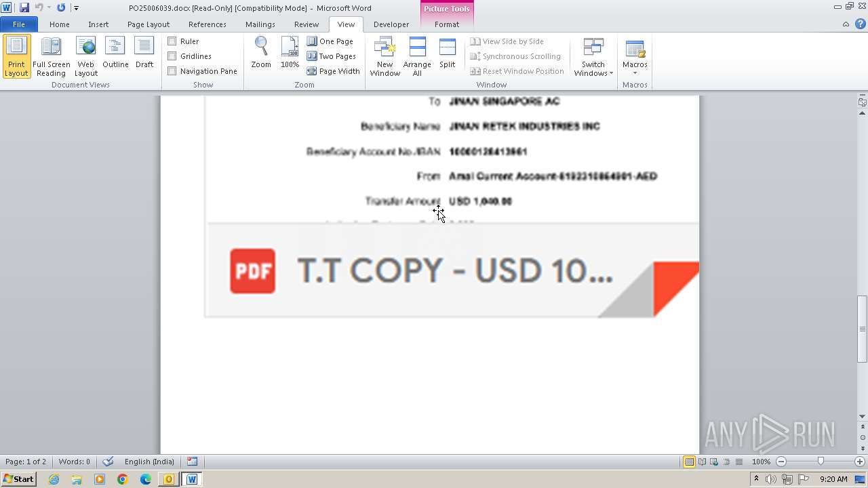Enable the Ruler checkbox
This screenshot has height=488, width=868.
(x=172, y=41)
